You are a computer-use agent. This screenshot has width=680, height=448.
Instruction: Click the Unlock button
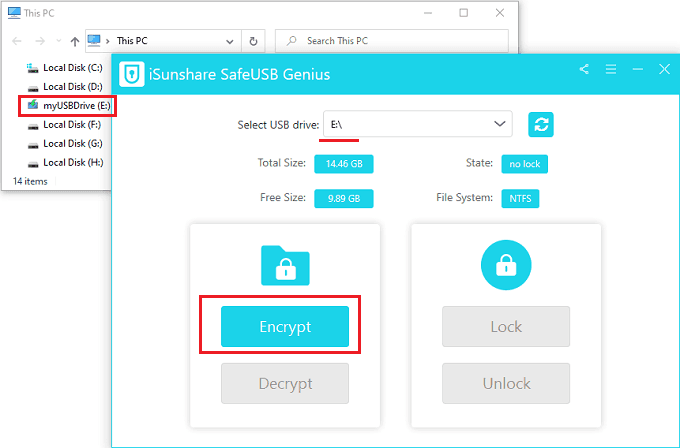506,383
